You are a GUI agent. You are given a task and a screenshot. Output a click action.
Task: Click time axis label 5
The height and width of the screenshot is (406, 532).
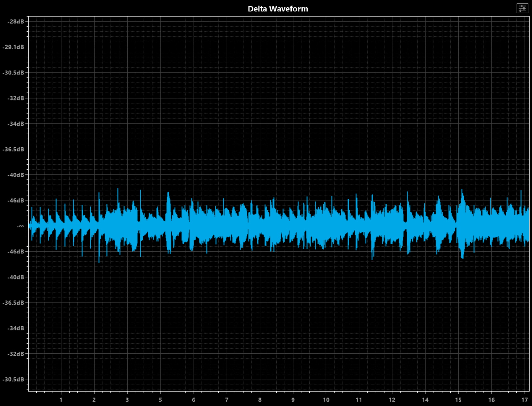click(x=160, y=400)
